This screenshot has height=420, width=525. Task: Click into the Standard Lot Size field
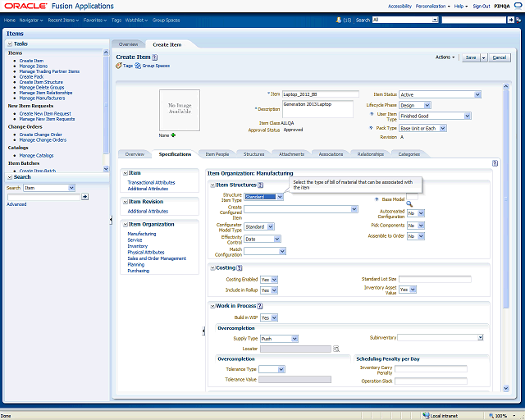pyautogui.click(x=434, y=279)
